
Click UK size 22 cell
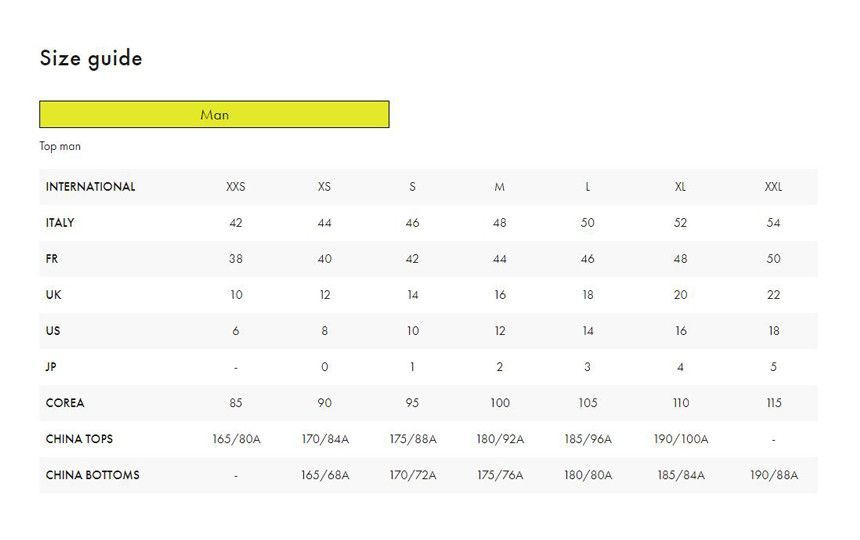[773, 295]
